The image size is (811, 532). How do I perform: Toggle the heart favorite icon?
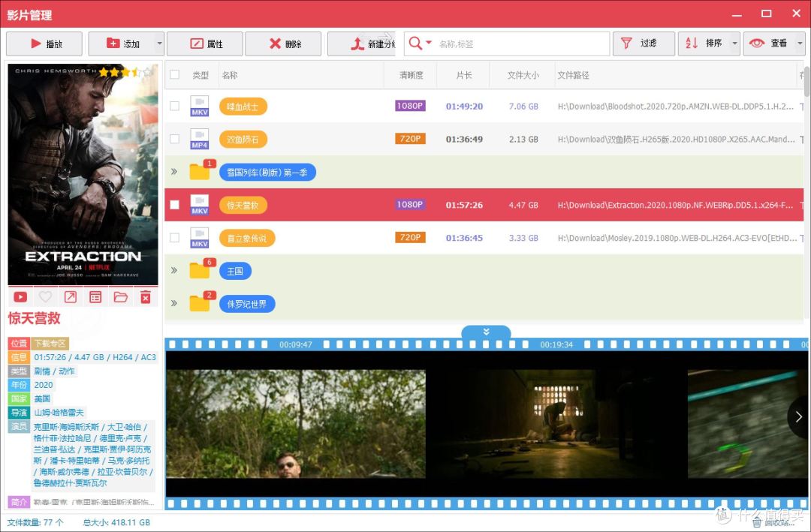point(46,296)
